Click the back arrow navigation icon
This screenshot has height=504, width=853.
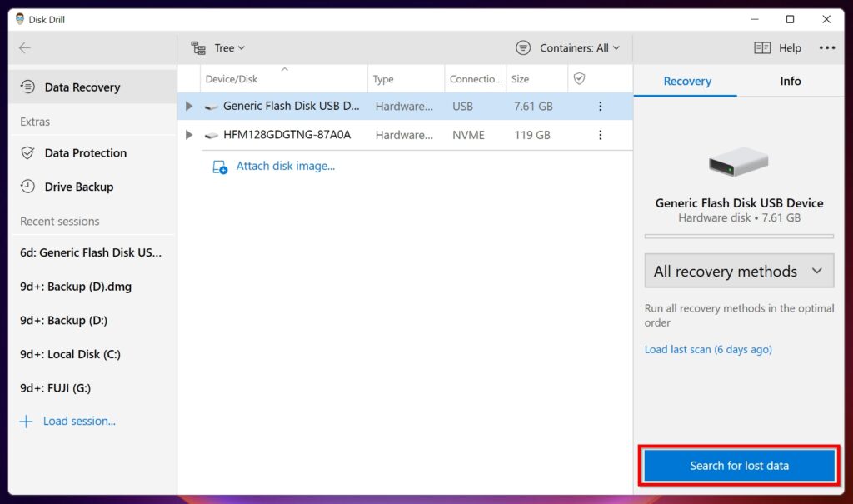point(25,47)
